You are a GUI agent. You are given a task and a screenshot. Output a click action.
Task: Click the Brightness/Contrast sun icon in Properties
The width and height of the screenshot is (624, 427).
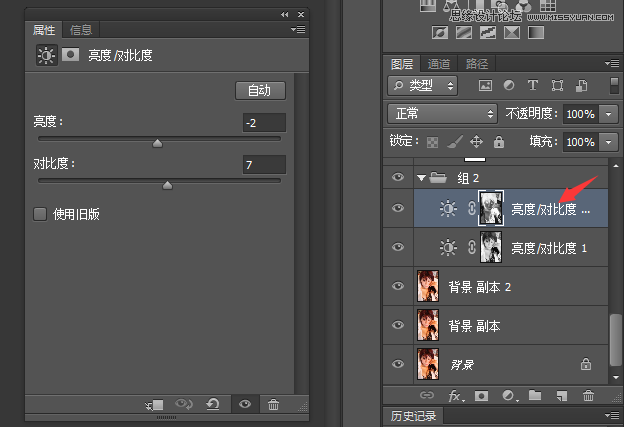point(47,55)
